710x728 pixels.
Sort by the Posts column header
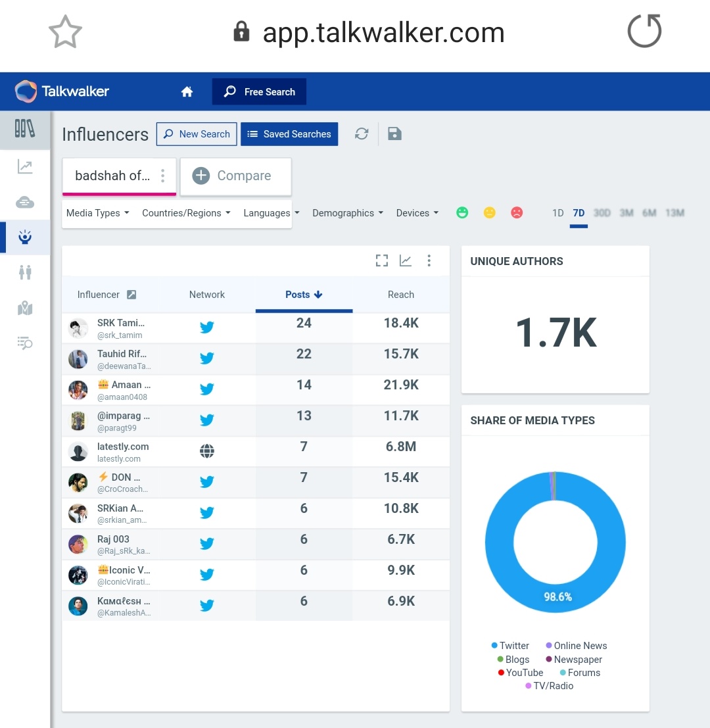pos(304,295)
